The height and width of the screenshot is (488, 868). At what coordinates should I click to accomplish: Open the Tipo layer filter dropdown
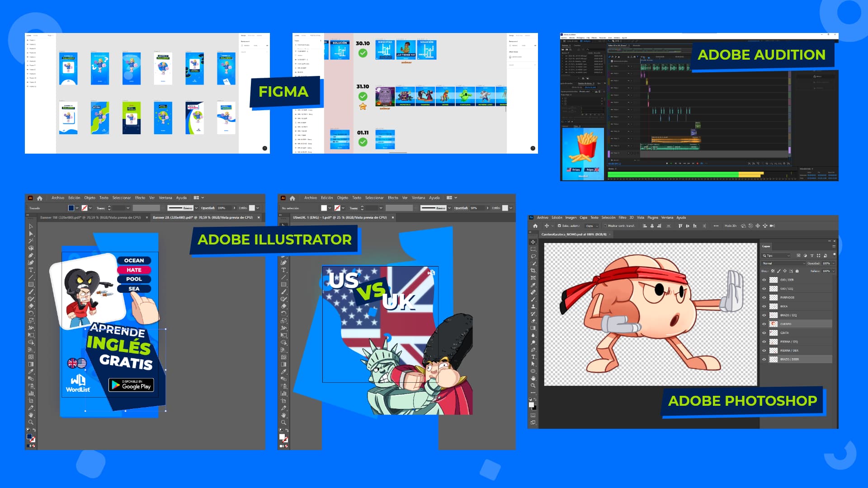click(776, 256)
